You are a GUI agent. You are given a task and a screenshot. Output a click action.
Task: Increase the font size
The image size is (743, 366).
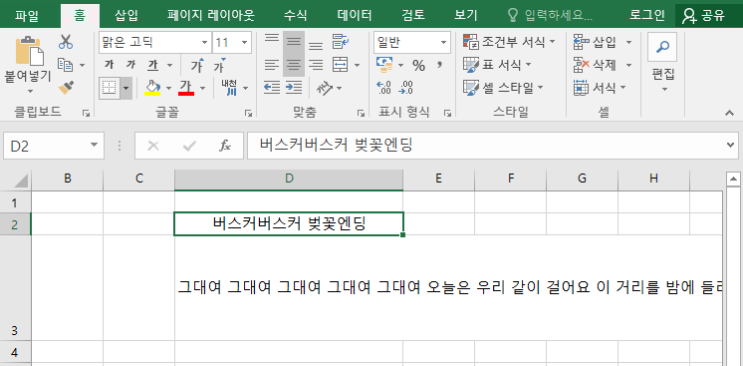coord(197,65)
